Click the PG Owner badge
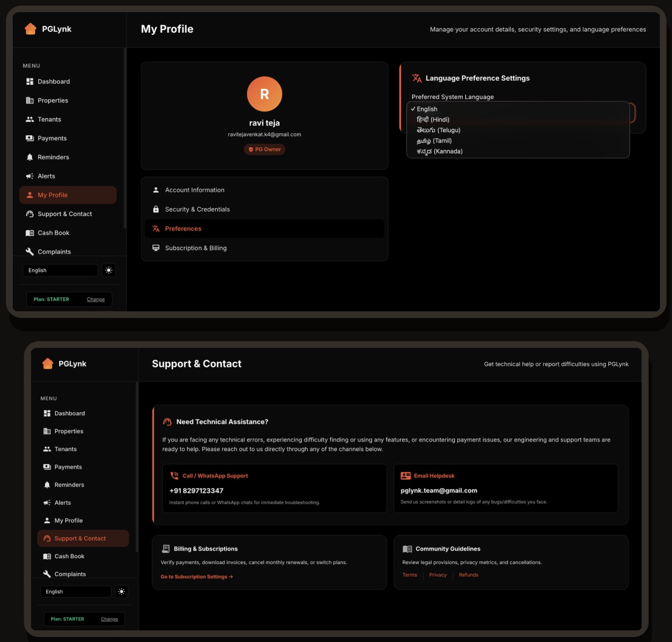 coord(264,150)
